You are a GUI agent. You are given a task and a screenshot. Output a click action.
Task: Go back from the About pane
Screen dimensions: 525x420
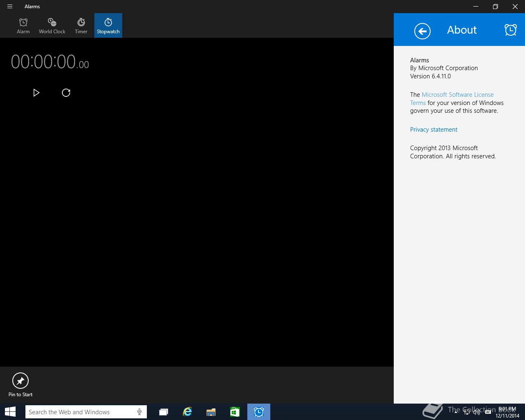422,31
